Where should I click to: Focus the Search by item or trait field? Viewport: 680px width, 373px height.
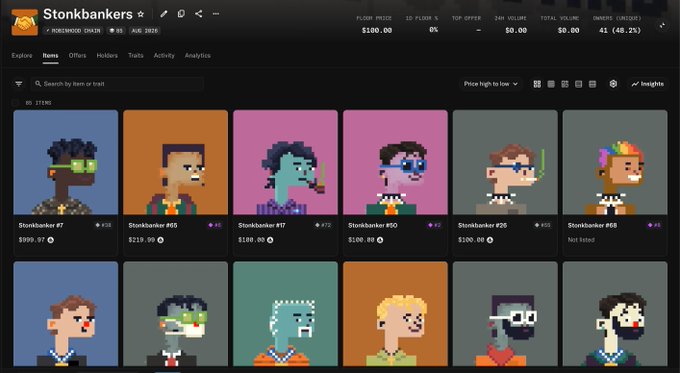tap(117, 84)
